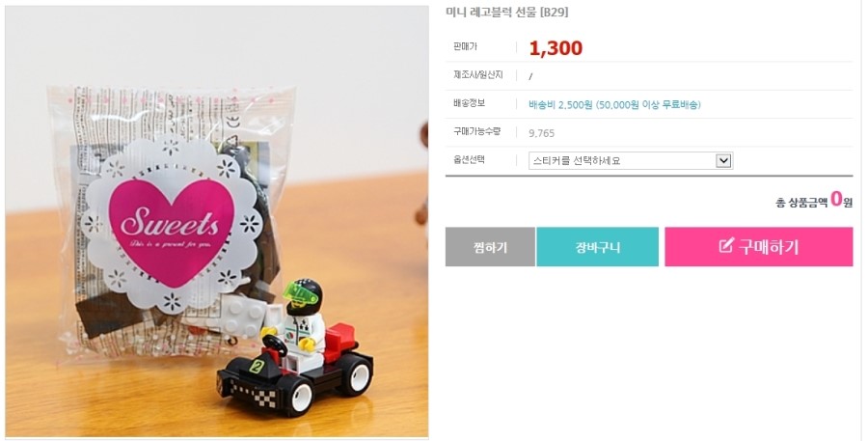This screenshot has width=868, height=441.
Task: Click the number 2 on kart
Action: [257, 366]
